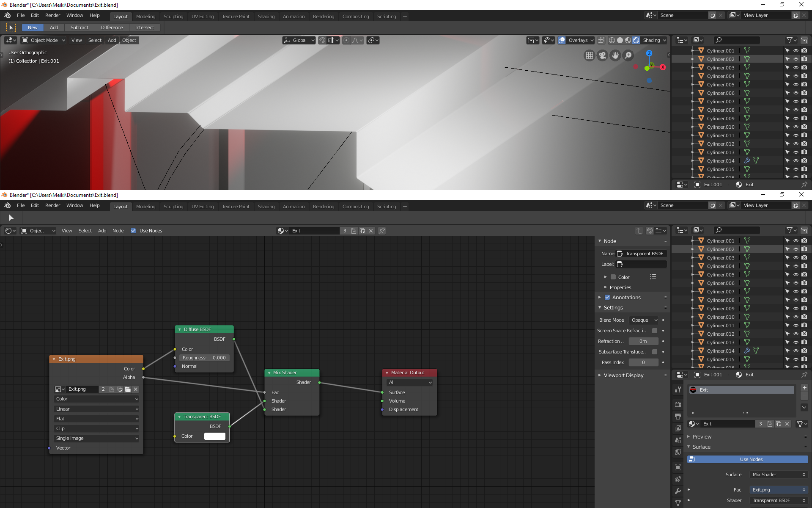Switch to the Shading workspace tab in the top window
Image resolution: width=812 pixels, height=508 pixels.
[266, 17]
